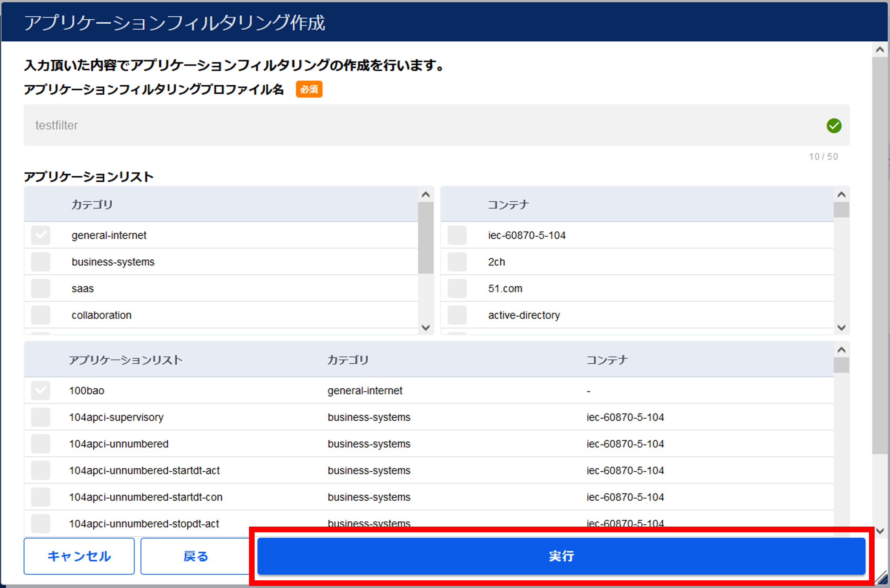Viewport: 890px width, 588px height.
Task: Click the 10 / 50 character counter
Action: [x=823, y=156]
